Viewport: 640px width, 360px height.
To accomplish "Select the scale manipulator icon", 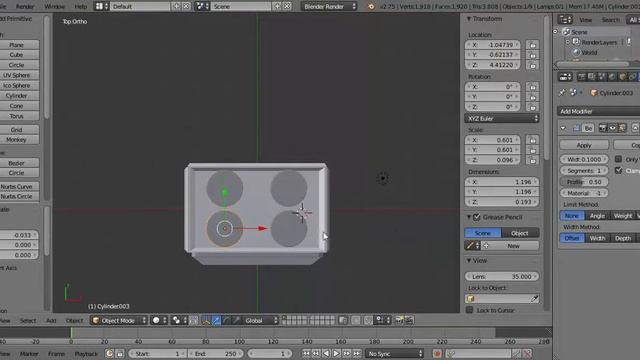I will pos(236,320).
